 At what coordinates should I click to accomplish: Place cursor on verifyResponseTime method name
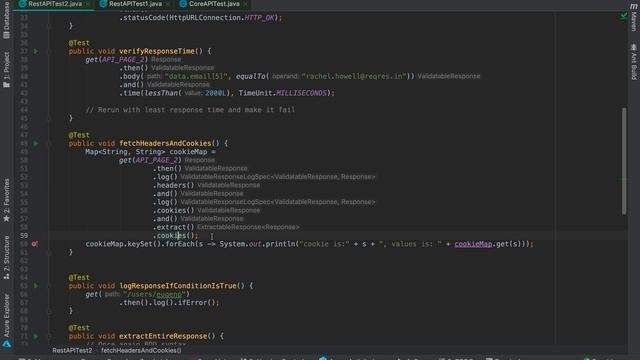pyautogui.click(x=157, y=51)
